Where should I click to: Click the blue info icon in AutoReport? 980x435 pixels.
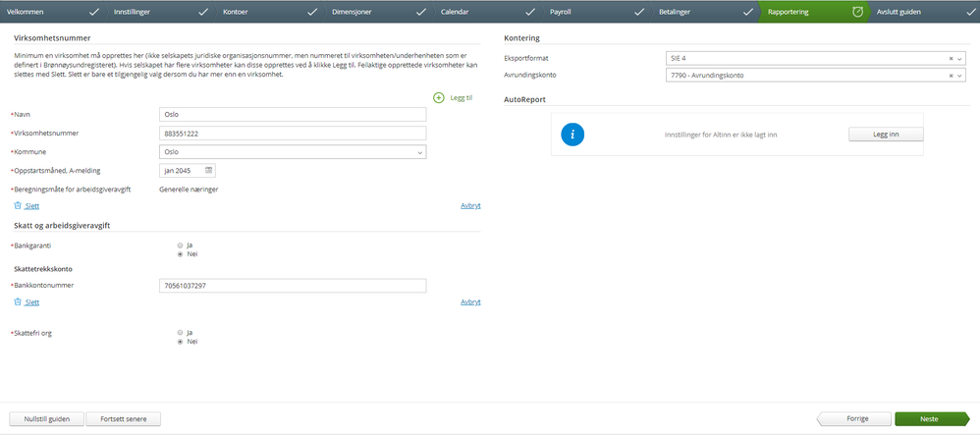pyautogui.click(x=572, y=135)
